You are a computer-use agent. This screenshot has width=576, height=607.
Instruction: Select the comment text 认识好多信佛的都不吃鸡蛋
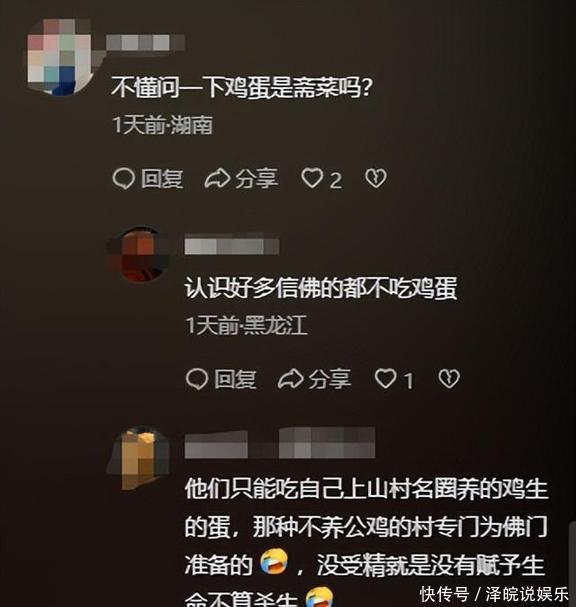[321, 288]
